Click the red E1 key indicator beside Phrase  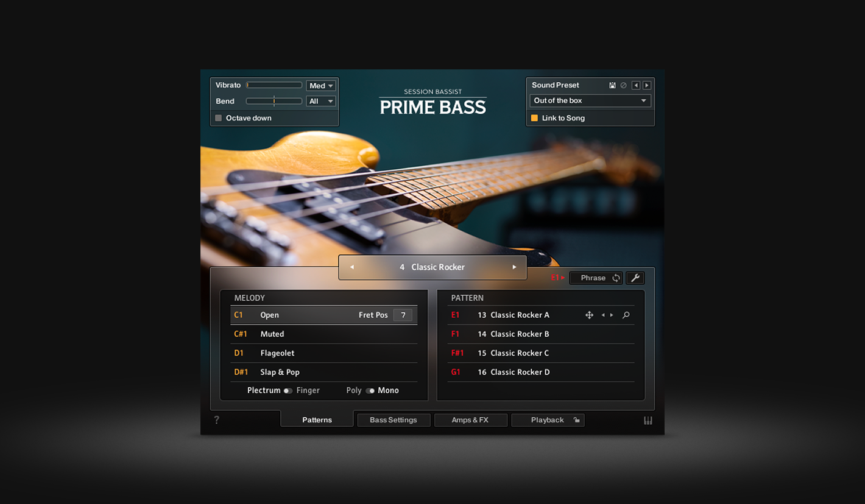[x=558, y=278]
